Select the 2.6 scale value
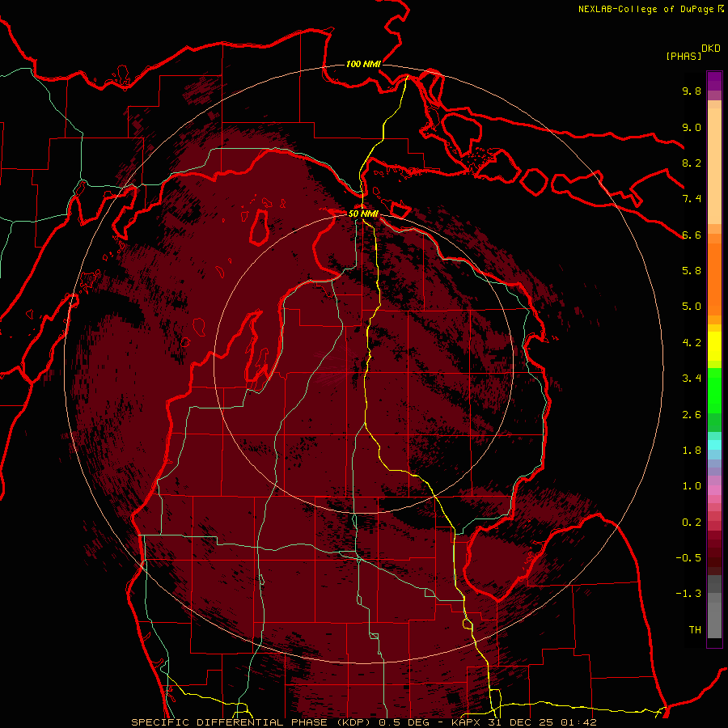728x728 pixels. coord(692,415)
